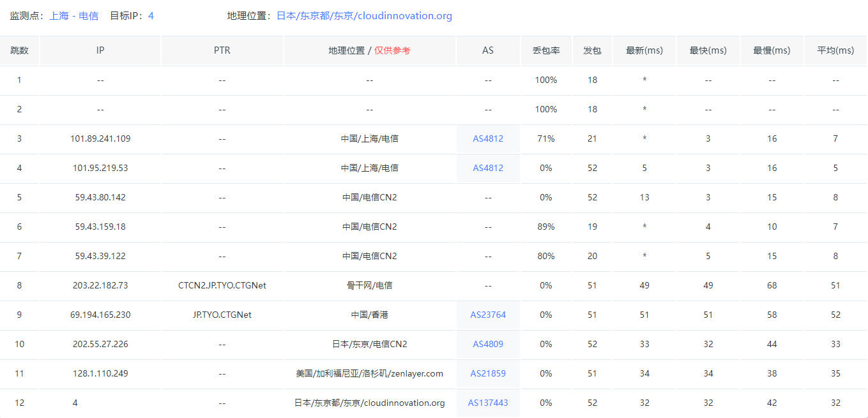Image resolution: width=868 pixels, height=418 pixels.
Task: Open the AS137443 link
Action: (x=488, y=403)
